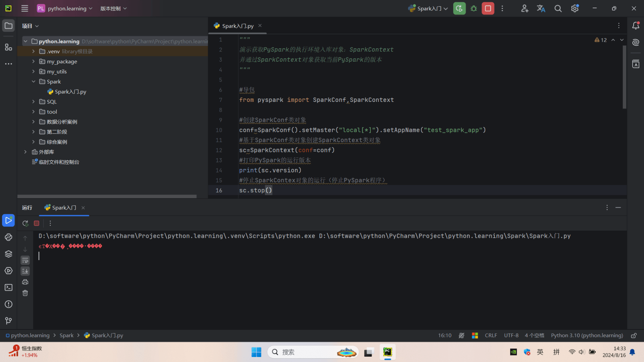Rerun Spark入门 using the green run button
Viewport: 644px width, 362px height.
click(x=459, y=8)
